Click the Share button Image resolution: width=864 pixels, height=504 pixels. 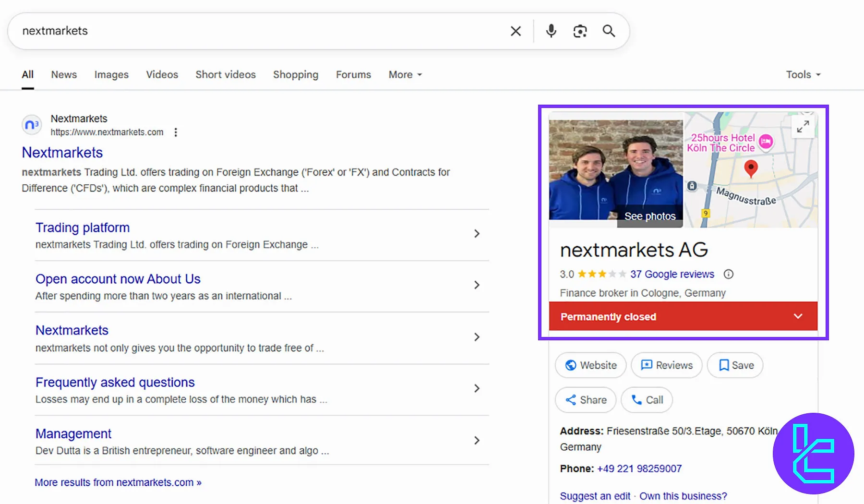pyautogui.click(x=586, y=400)
